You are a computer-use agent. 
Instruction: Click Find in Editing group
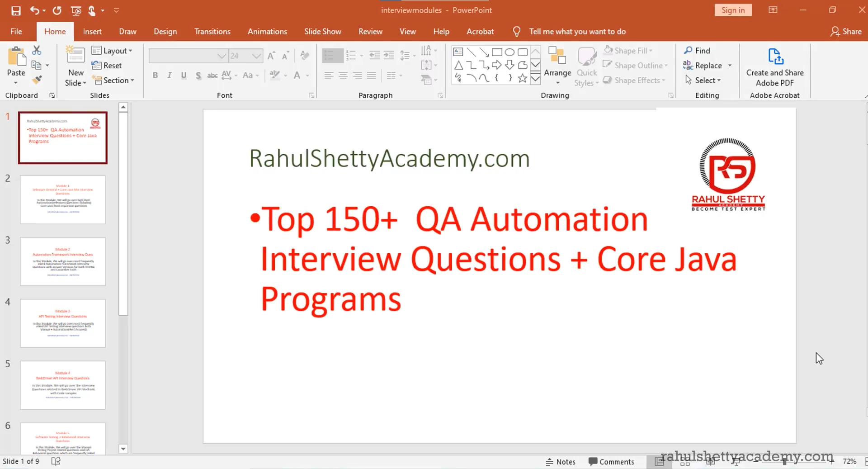coord(697,51)
